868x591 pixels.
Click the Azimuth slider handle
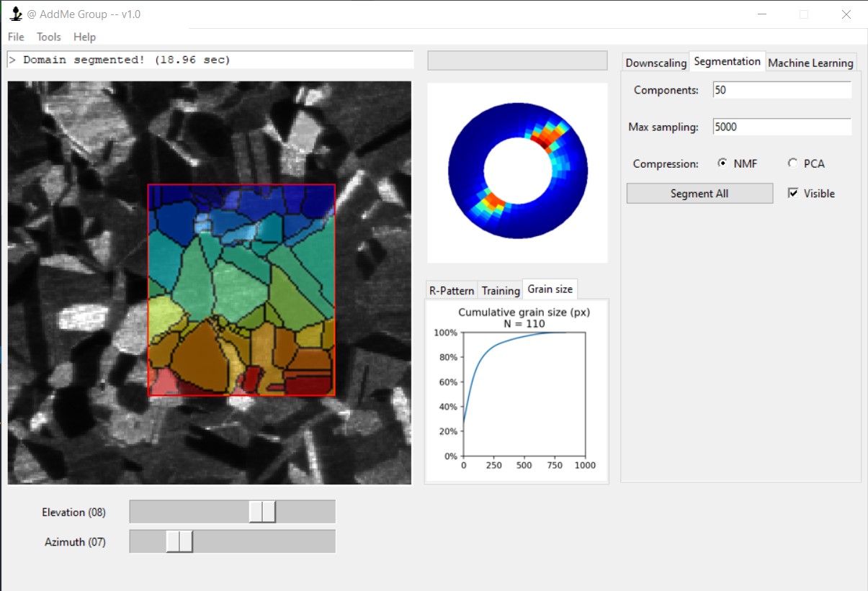point(179,541)
